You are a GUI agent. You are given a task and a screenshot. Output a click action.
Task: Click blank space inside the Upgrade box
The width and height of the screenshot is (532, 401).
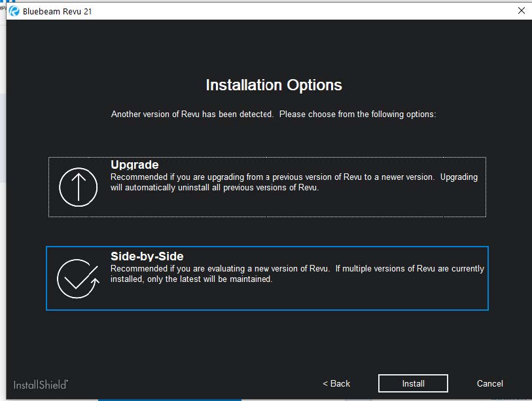393,203
